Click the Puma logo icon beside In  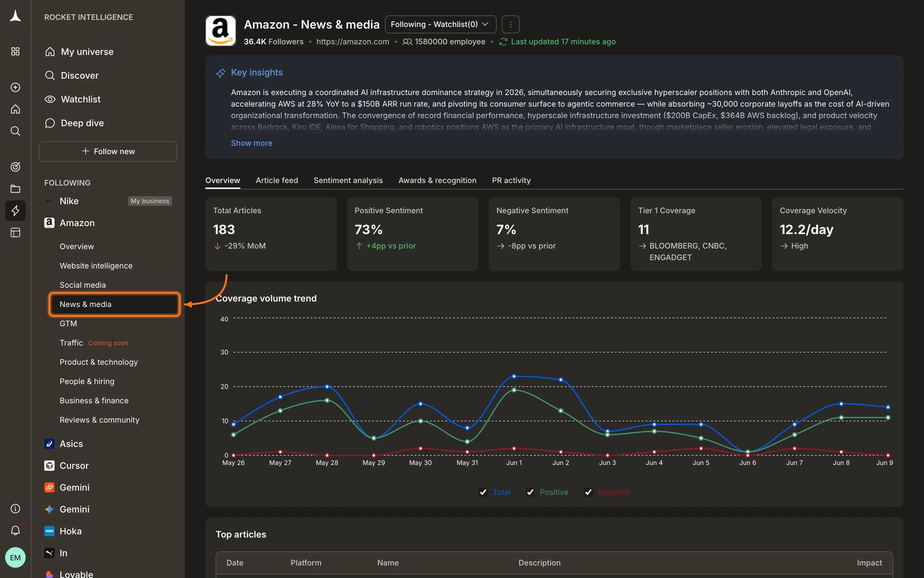tap(49, 553)
